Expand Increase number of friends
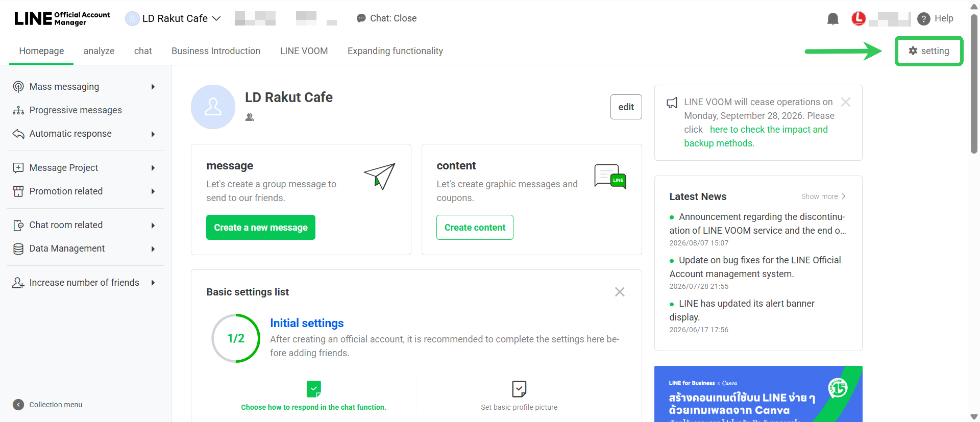Image resolution: width=980 pixels, height=422 pixels. coord(153,283)
